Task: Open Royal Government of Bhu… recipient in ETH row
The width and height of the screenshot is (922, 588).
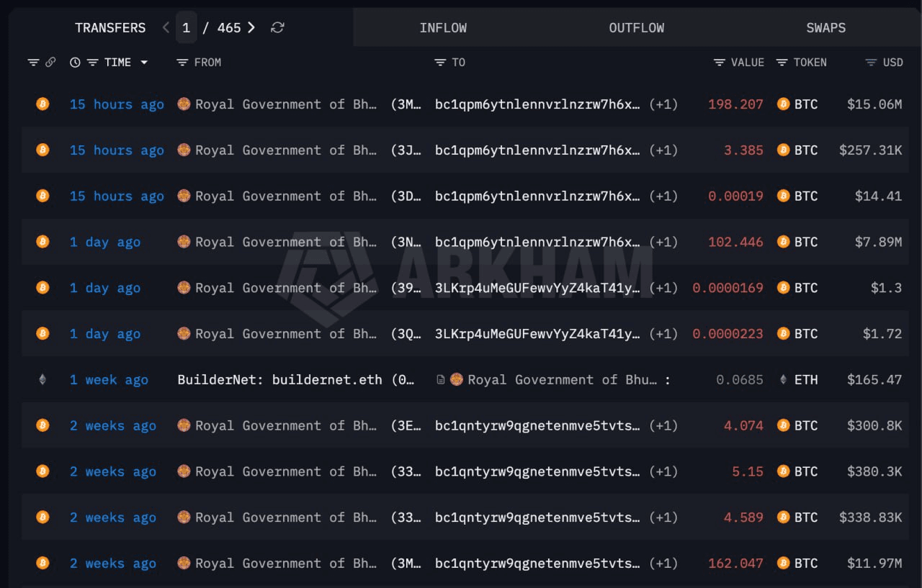Action: point(563,380)
